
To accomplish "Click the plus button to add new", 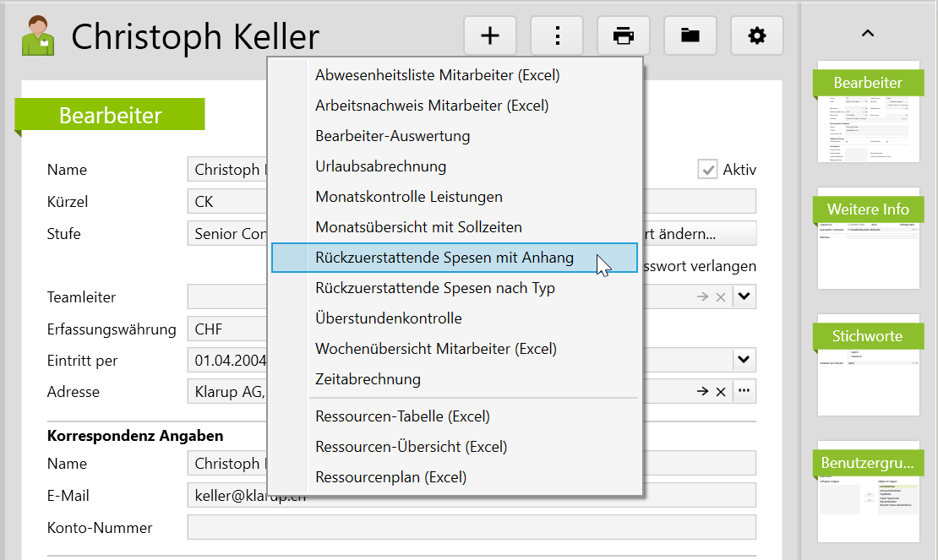I will point(490,35).
